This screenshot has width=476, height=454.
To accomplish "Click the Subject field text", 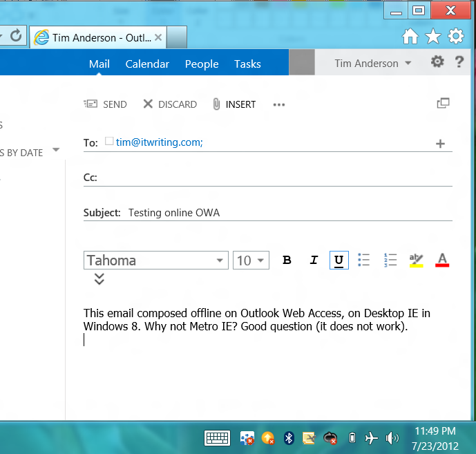I will pos(174,213).
